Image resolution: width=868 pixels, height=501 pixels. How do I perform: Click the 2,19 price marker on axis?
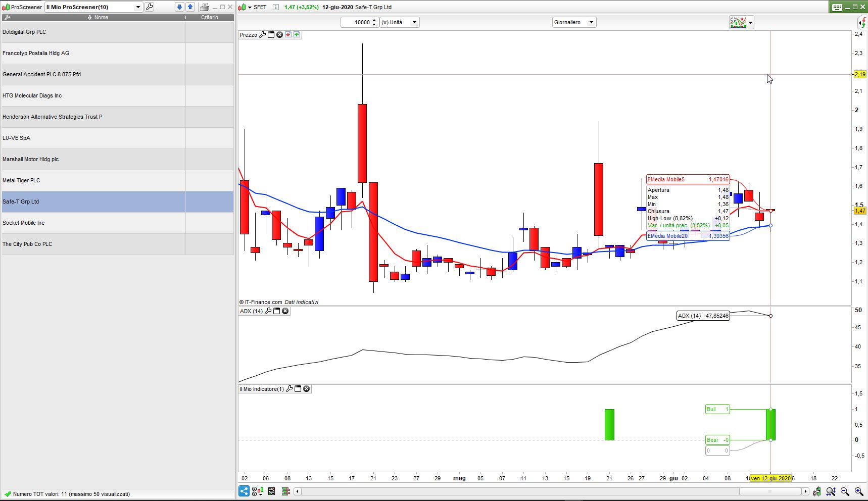coord(860,74)
